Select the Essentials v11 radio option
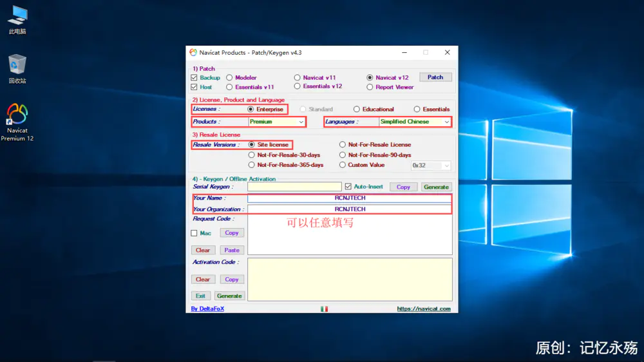644x362 pixels. pos(229,87)
